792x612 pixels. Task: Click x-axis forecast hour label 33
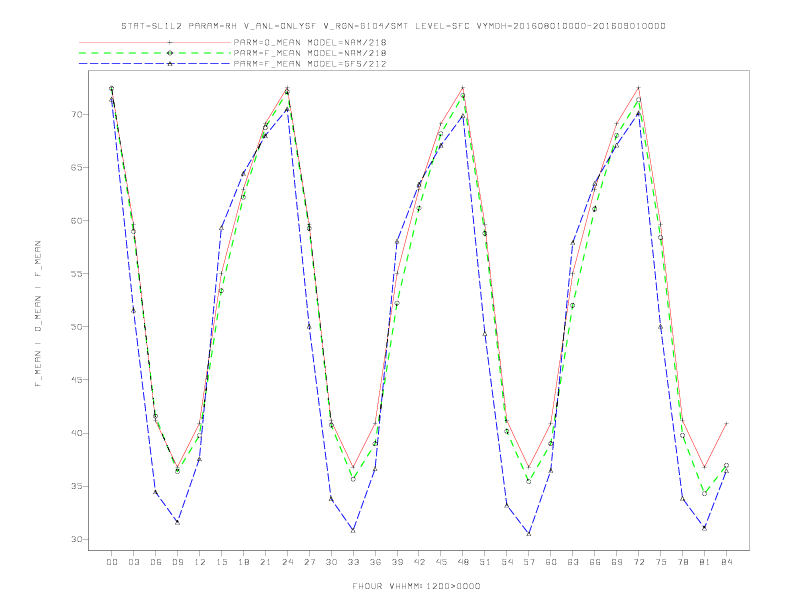pos(353,562)
